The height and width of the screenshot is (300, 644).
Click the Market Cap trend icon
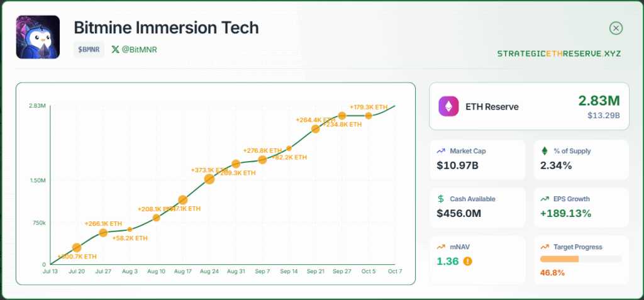(x=441, y=151)
